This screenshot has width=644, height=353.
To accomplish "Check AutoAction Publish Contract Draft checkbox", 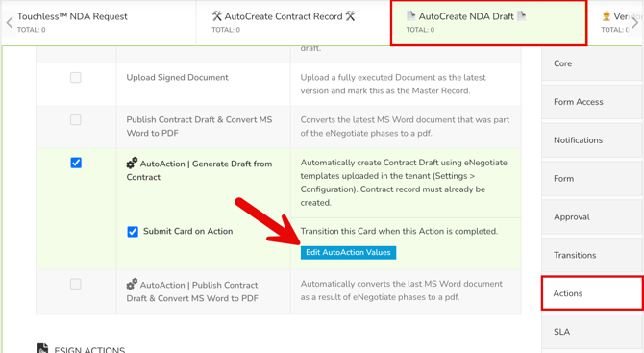I will tap(76, 284).
